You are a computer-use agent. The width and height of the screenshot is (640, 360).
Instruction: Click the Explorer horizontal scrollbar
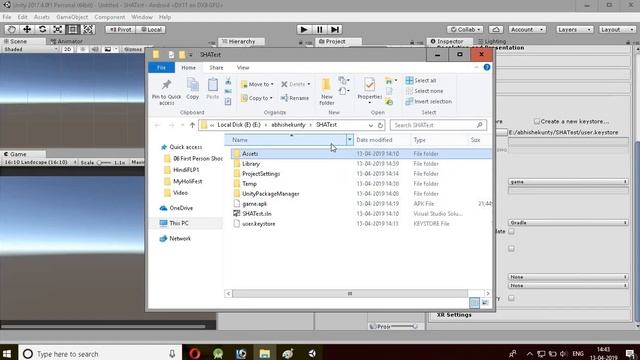coord(350,293)
